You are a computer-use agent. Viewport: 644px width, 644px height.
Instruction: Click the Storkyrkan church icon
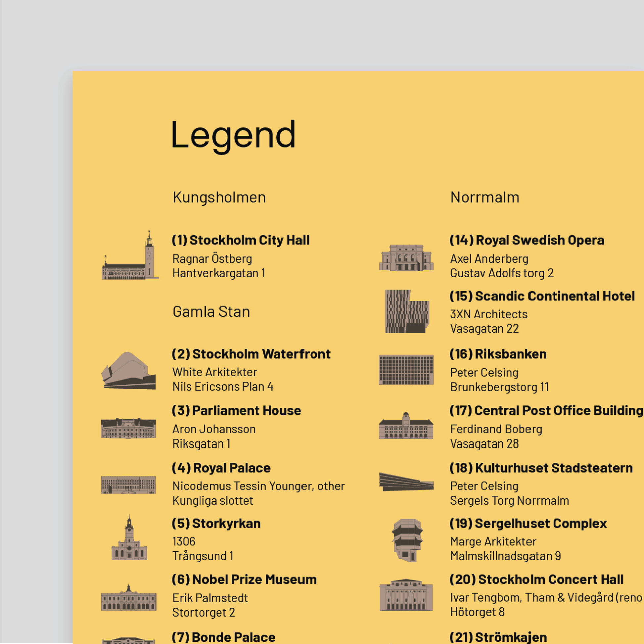click(x=129, y=539)
